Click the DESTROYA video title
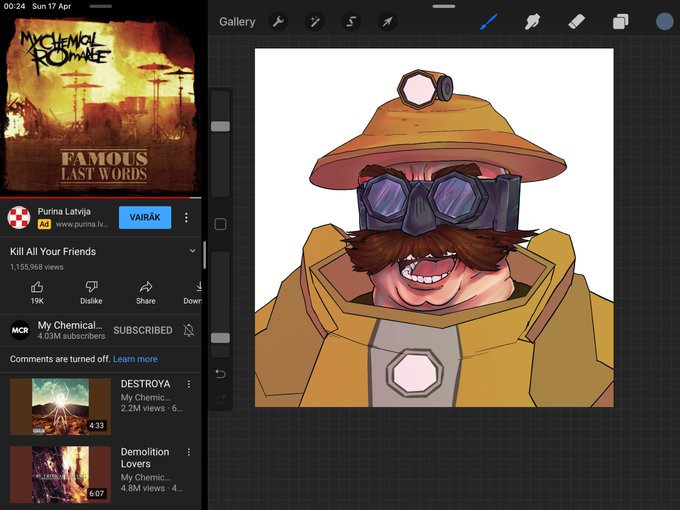680x510 pixels. 145,384
